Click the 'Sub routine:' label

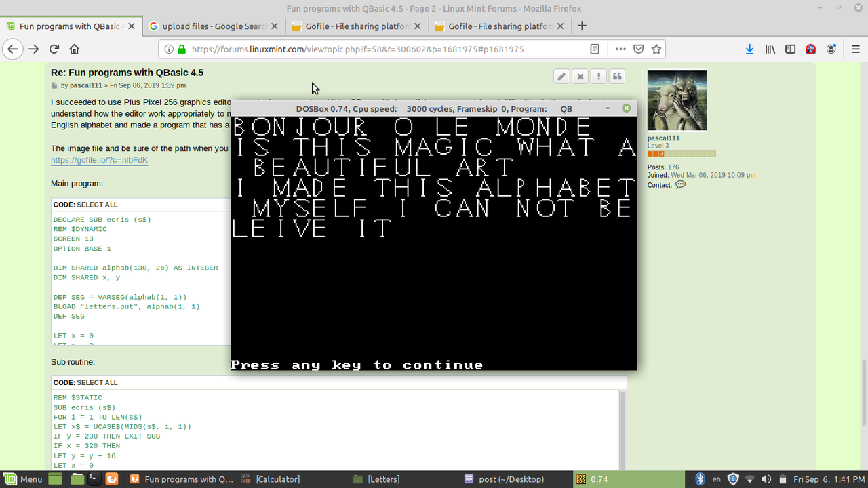pyautogui.click(x=73, y=362)
